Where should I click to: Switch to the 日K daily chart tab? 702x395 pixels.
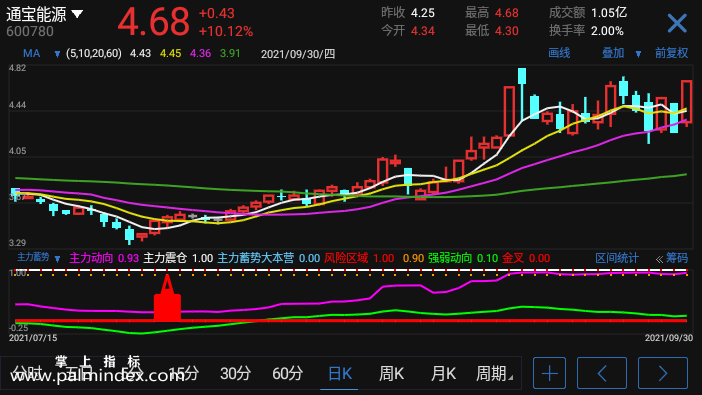(339, 374)
